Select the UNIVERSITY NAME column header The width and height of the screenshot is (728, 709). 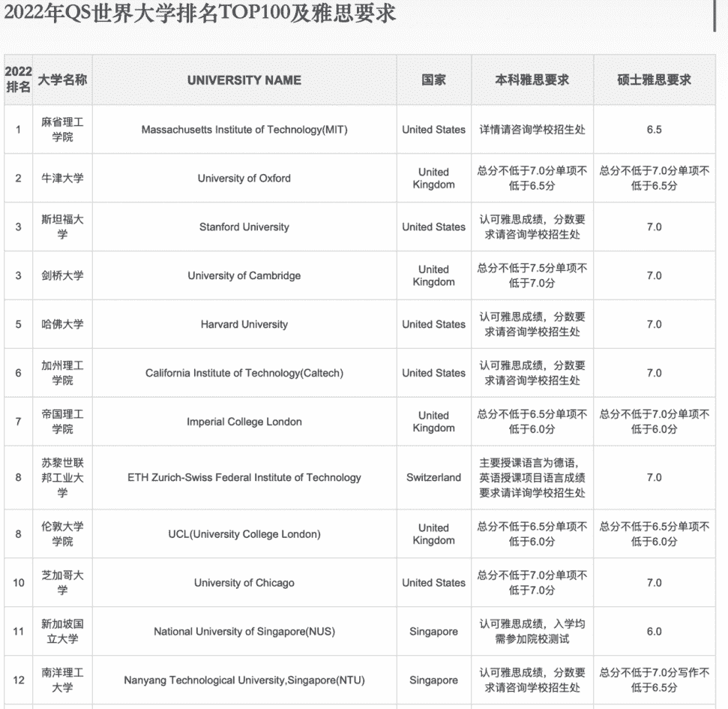coord(244,80)
